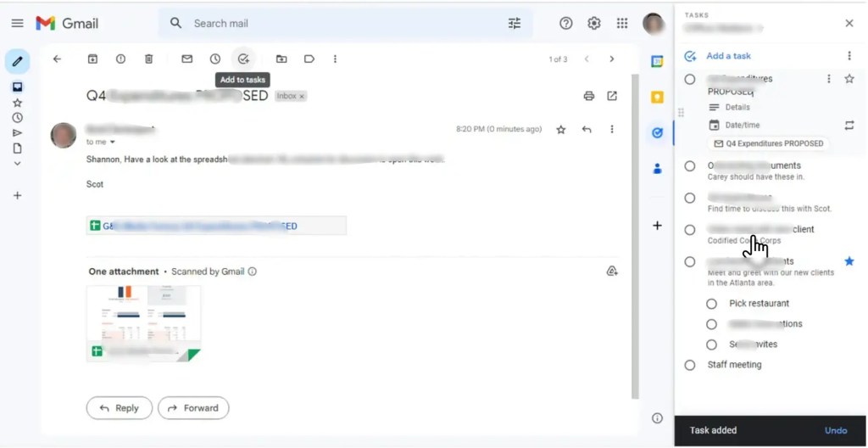
Task: Open Google Calendar from the side panel
Action: point(657,62)
